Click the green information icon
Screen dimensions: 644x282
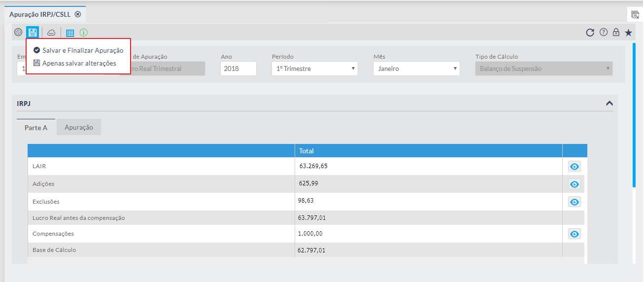[x=83, y=33]
